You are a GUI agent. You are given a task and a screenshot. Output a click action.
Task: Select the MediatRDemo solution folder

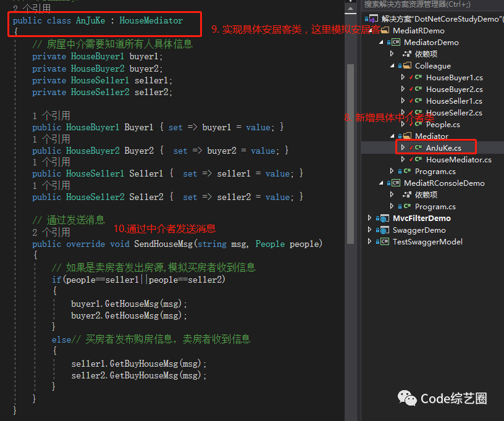419,31
